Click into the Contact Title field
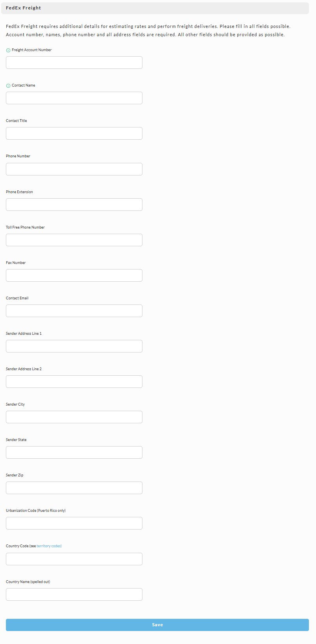This screenshot has height=644, width=316. 74,133
